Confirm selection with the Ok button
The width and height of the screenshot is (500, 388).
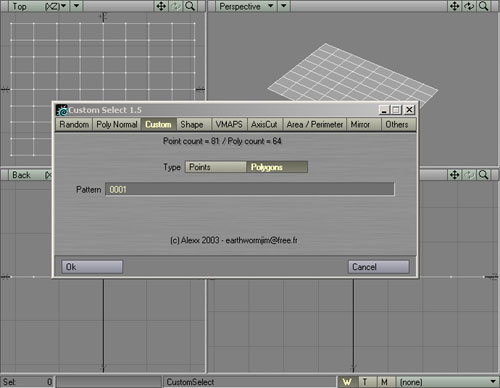point(92,267)
